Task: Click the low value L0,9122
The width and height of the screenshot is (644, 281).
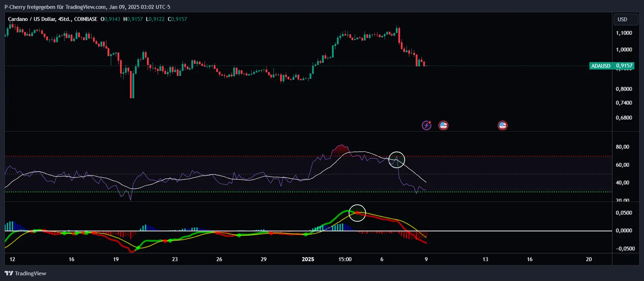Action: (x=155, y=19)
